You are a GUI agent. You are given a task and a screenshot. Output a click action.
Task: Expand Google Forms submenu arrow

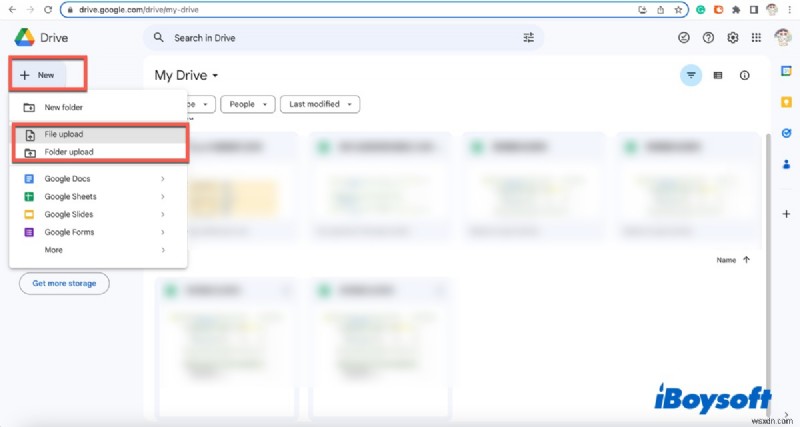[163, 232]
